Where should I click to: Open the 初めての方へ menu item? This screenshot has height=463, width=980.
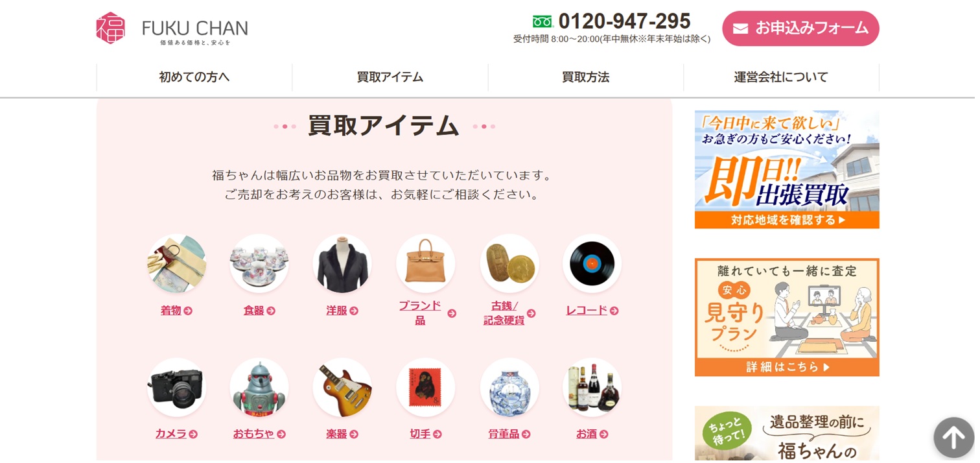(x=194, y=77)
